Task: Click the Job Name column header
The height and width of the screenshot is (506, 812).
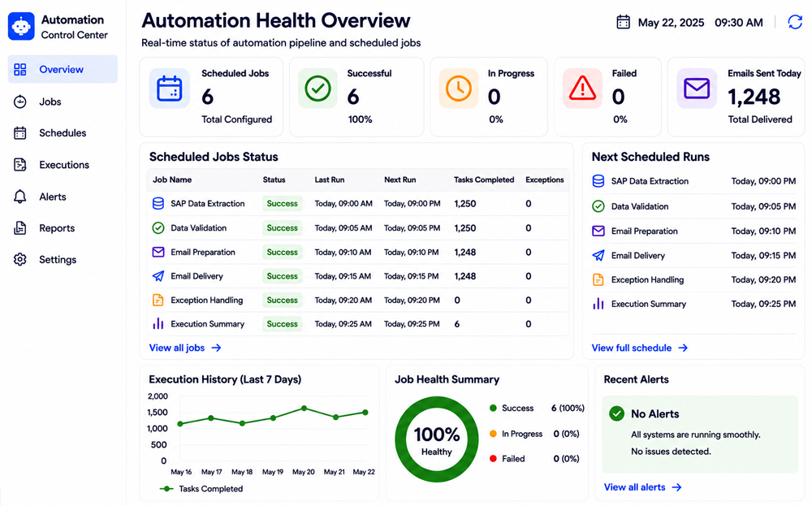Action: tap(172, 179)
